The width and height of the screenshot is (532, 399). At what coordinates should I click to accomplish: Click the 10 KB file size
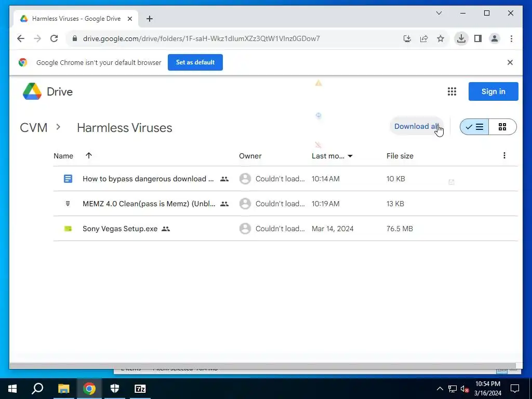pyautogui.click(x=395, y=179)
